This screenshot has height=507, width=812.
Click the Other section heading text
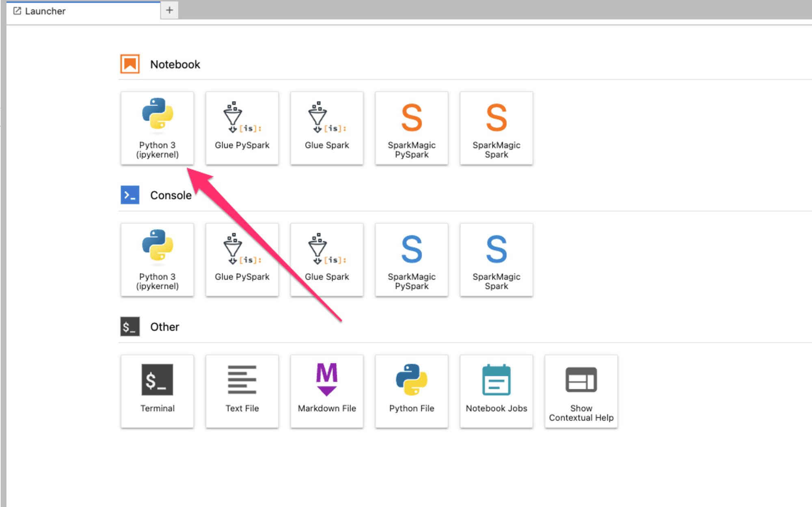click(164, 327)
